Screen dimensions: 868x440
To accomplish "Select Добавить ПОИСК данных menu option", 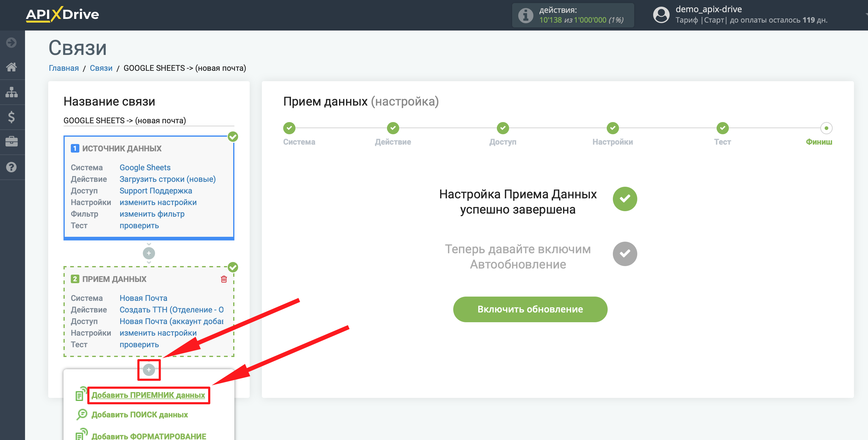I will (x=139, y=415).
